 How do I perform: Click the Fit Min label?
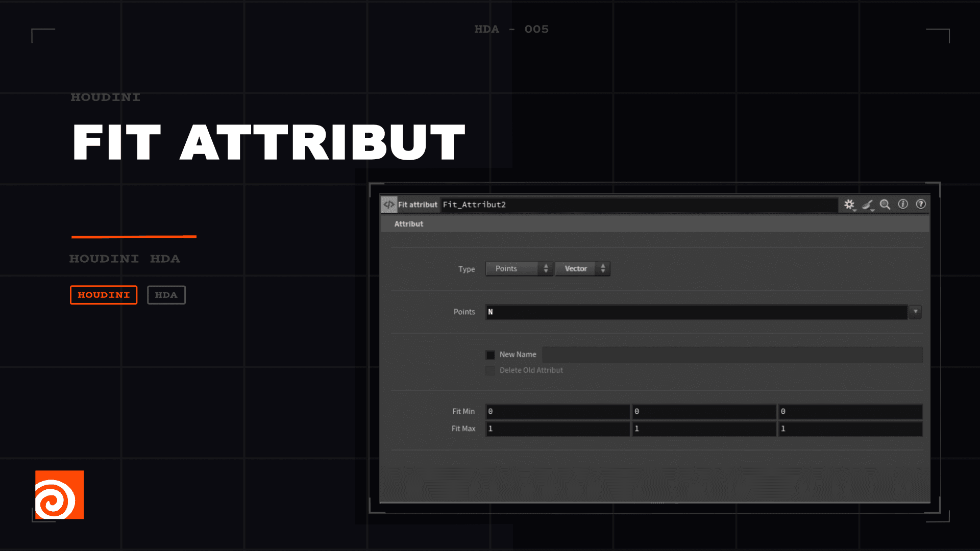[463, 411]
